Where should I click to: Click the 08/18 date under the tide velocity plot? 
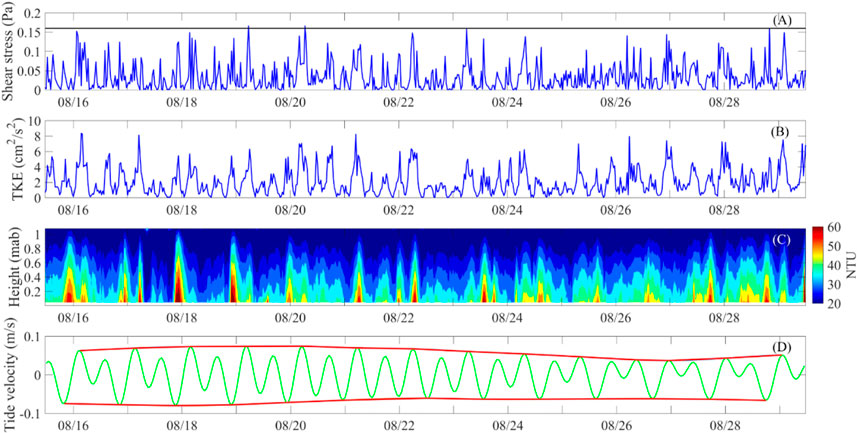(182, 424)
